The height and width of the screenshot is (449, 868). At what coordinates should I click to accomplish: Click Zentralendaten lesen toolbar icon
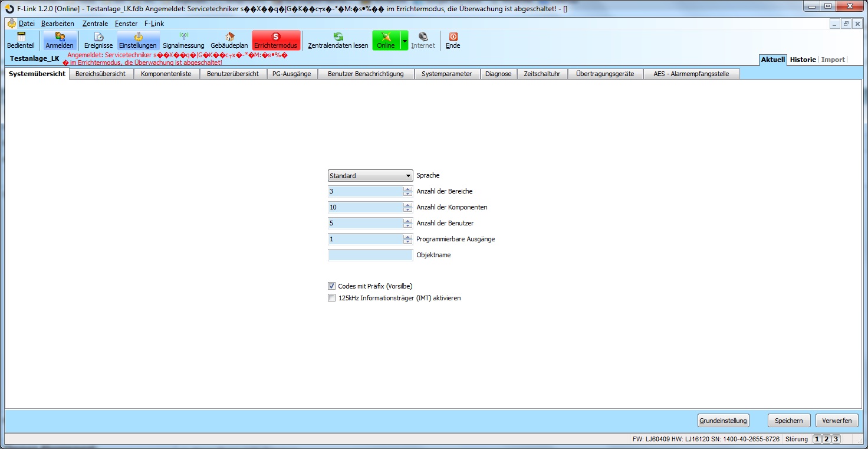(x=338, y=40)
